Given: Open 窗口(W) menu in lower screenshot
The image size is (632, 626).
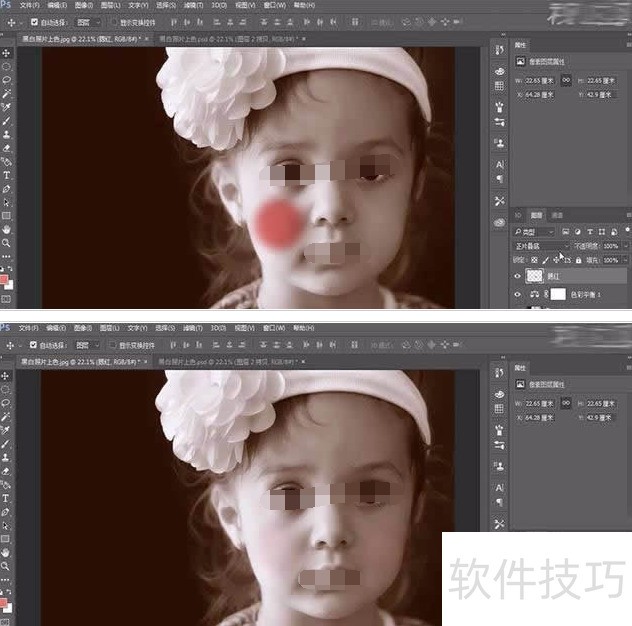Looking at the screenshot, I should click(x=274, y=328).
